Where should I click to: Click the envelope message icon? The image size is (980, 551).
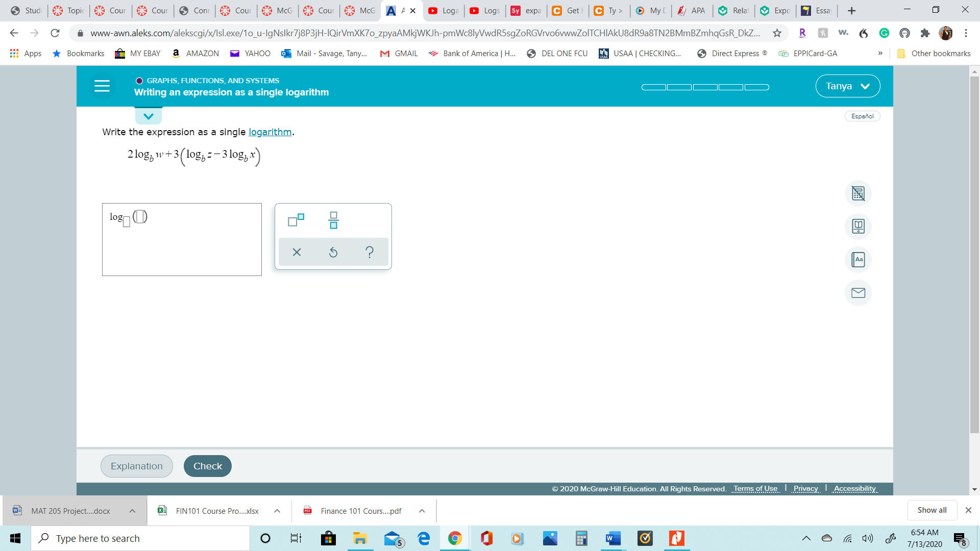858,293
